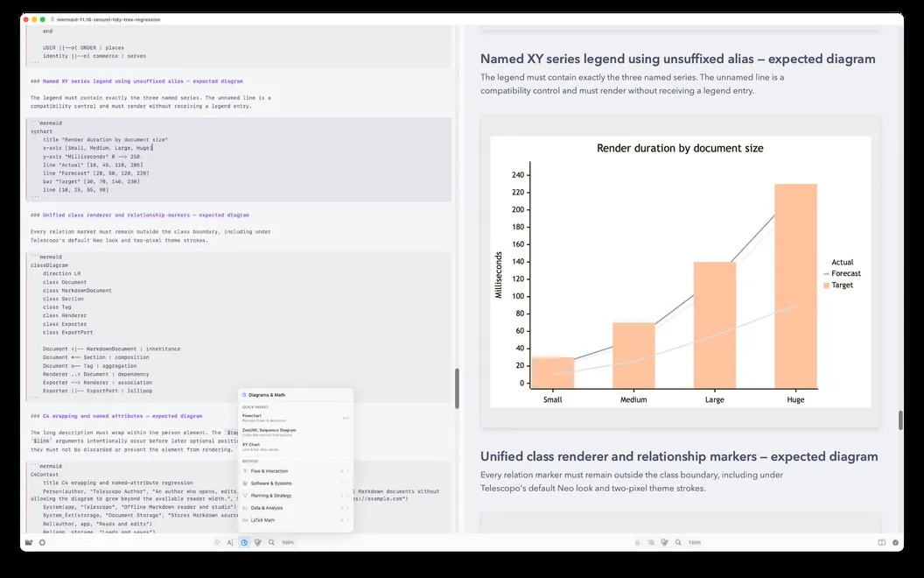
Task: Open search via the editor magnifier icon
Action: pyautogui.click(x=271, y=543)
